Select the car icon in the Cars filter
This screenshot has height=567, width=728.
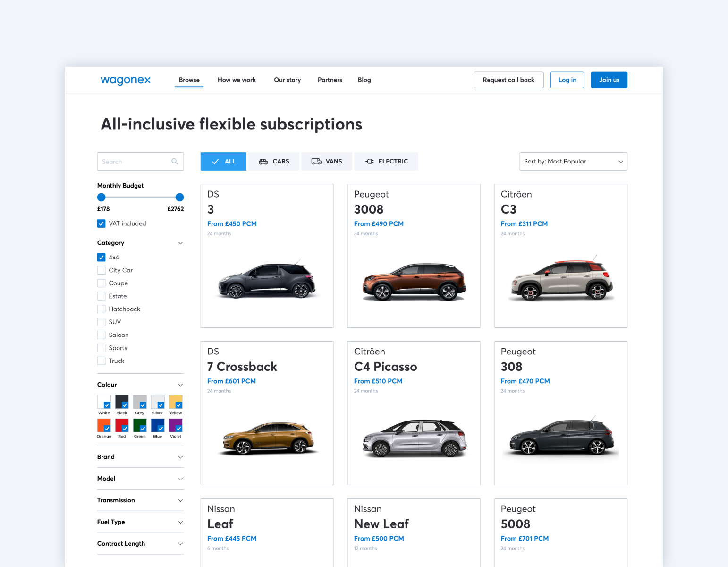[263, 162]
